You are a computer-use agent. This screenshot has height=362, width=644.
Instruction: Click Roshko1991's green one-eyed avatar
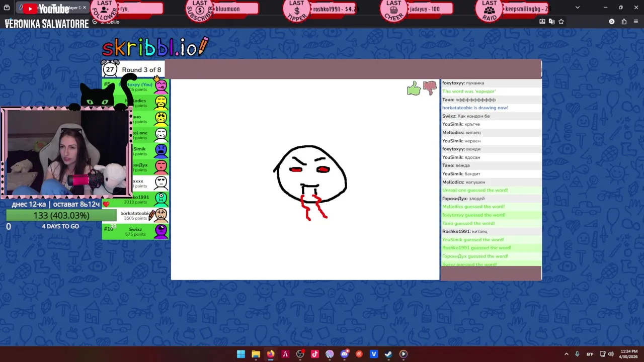160,199
